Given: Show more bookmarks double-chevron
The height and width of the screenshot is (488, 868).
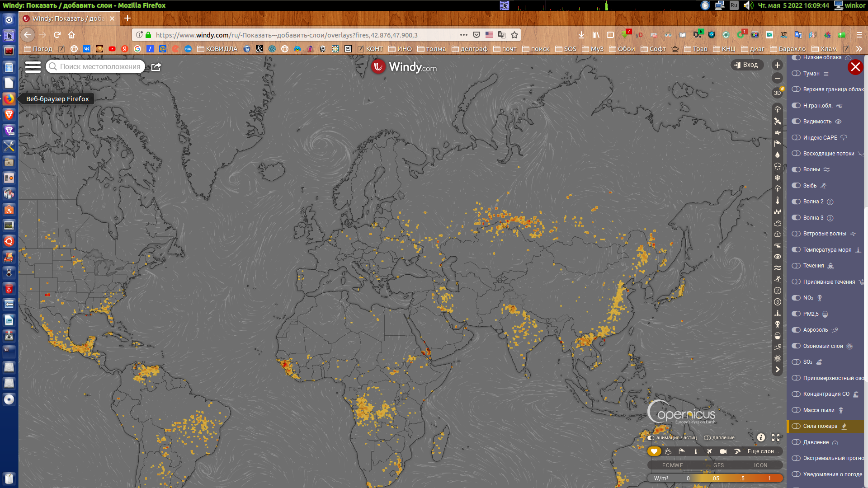Looking at the screenshot, I should tap(859, 49).
